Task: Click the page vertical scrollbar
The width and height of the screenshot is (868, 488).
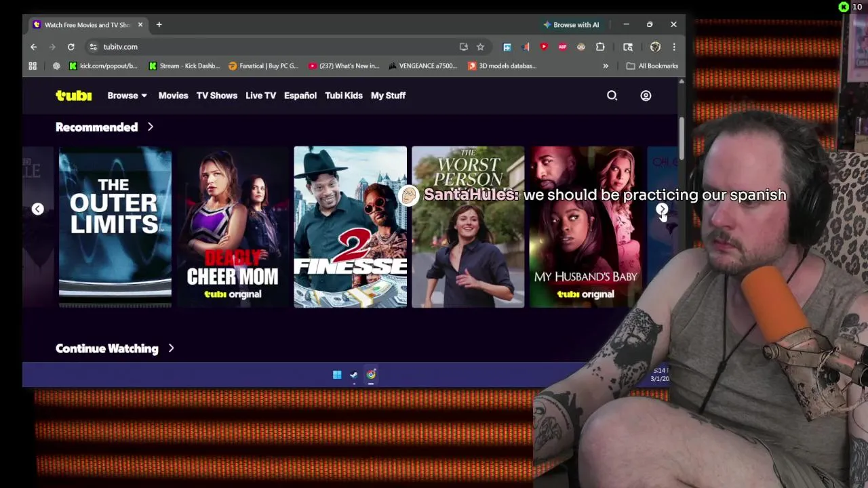Action: [x=682, y=139]
